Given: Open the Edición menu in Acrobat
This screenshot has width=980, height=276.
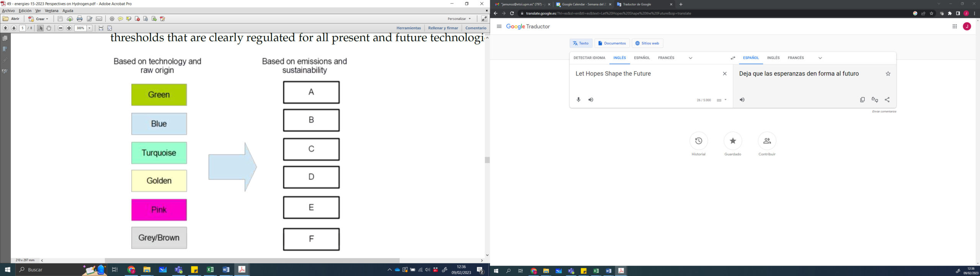Looking at the screenshot, I should [x=25, y=11].
